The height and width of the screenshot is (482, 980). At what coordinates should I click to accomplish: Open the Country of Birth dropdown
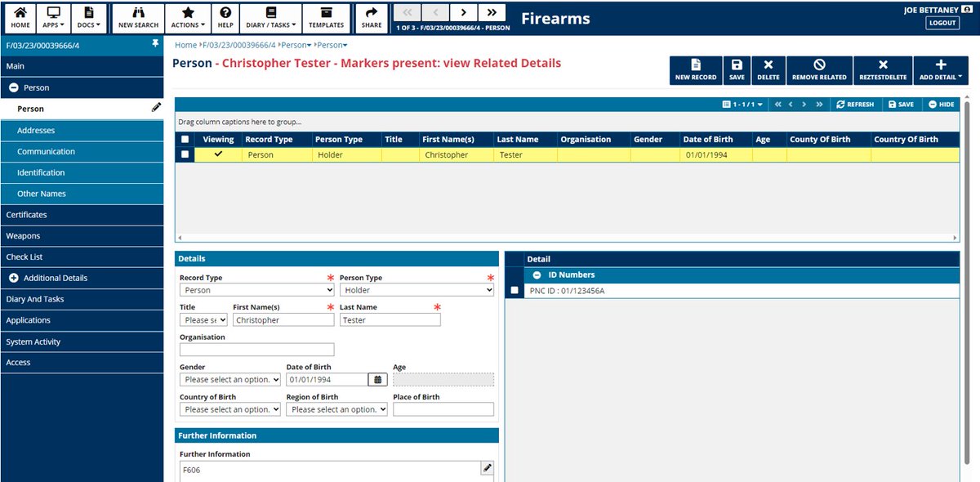229,408
